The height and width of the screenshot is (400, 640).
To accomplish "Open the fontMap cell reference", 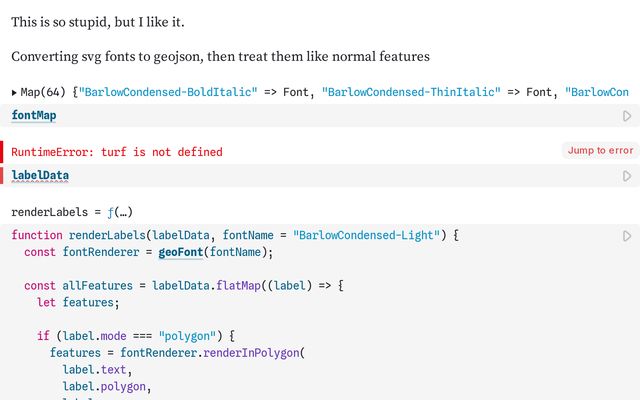I will [x=34, y=116].
